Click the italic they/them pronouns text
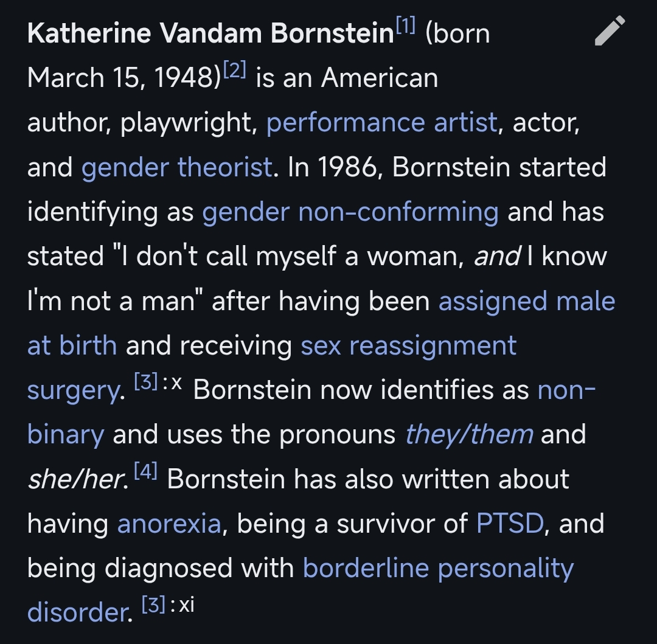This screenshot has height=644, width=657. (x=469, y=435)
